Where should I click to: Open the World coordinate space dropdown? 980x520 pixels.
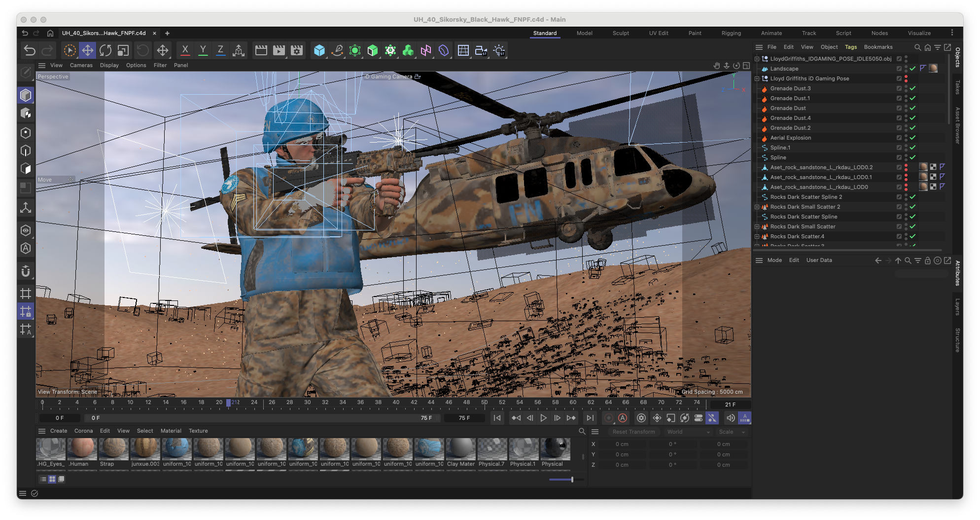(688, 432)
